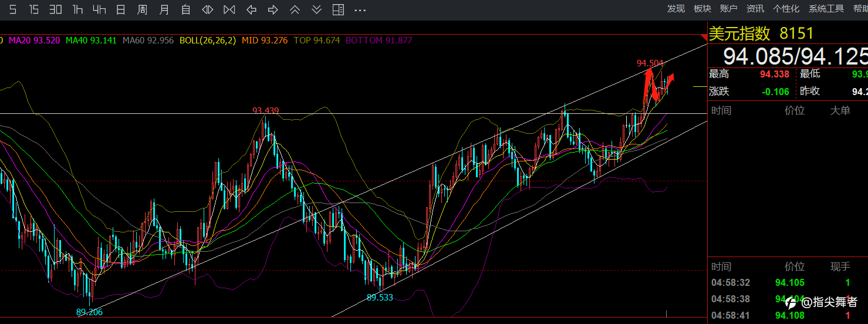
Task: Click the 94.504 high price label
Action: tap(650, 63)
